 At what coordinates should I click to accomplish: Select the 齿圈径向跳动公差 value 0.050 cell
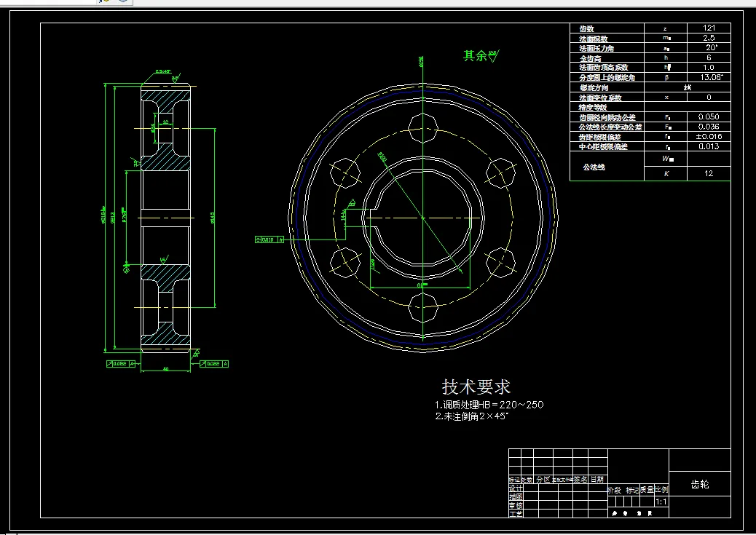(x=709, y=116)
